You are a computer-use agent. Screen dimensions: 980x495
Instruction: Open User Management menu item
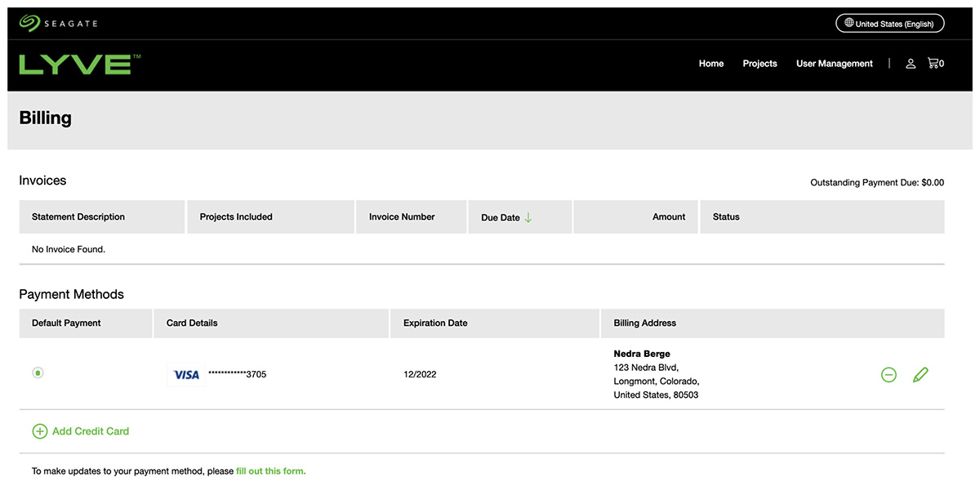pos(834,64)
